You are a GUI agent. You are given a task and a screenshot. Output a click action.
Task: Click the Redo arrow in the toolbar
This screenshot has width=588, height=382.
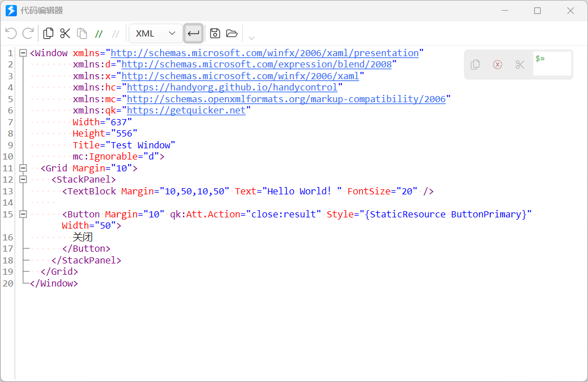point(28,34)
